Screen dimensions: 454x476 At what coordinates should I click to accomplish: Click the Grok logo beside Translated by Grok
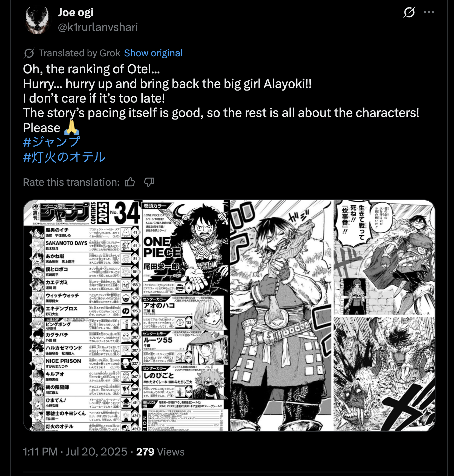[x=29, y=53]
